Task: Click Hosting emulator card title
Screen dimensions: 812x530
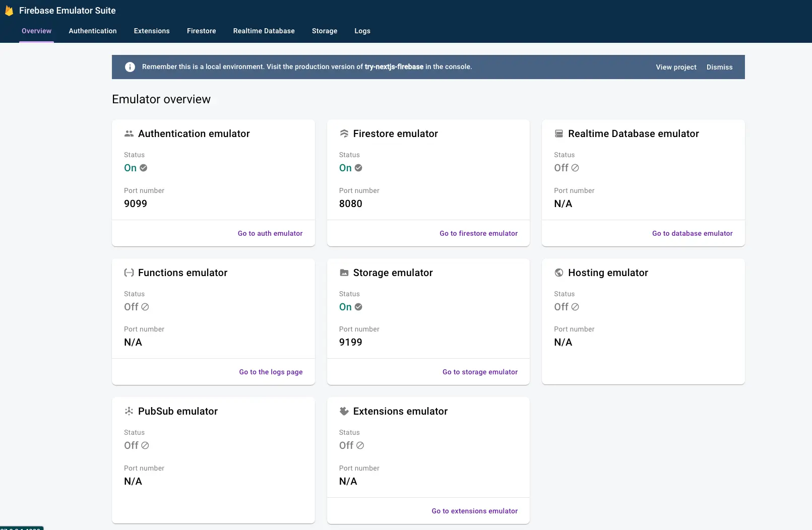Action: coord(608,273)
